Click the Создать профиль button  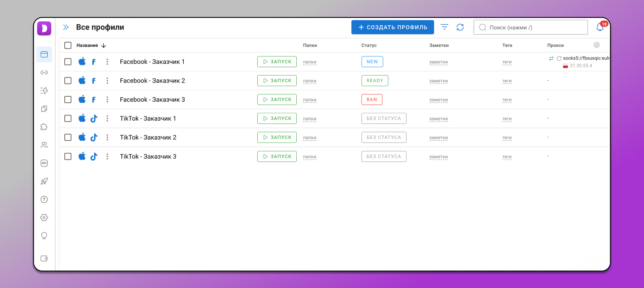coord(392,28)
